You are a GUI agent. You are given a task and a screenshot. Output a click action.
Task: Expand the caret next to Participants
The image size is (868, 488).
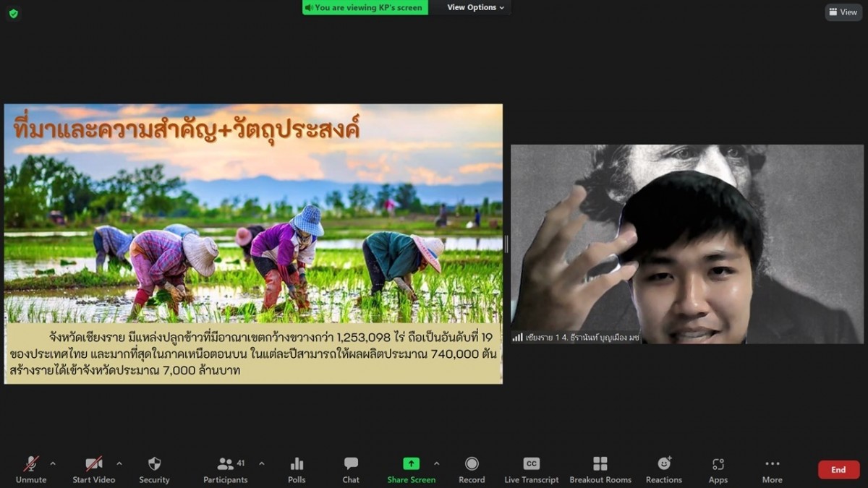point(262,463)
